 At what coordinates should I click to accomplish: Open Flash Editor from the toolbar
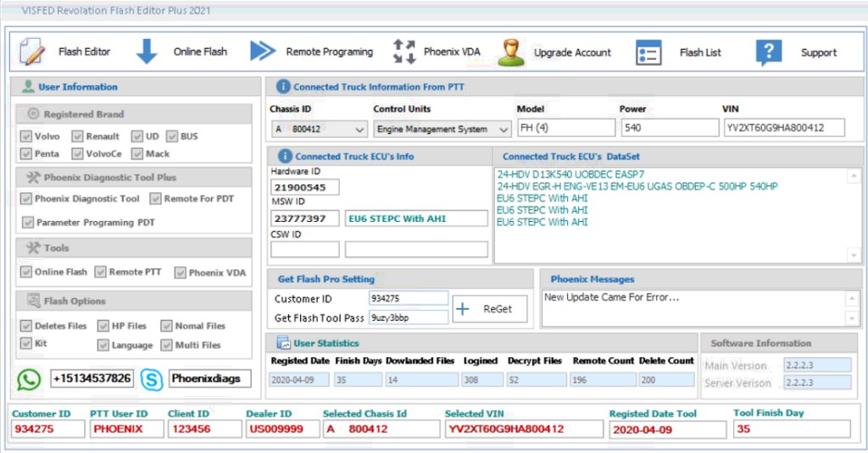84,52
